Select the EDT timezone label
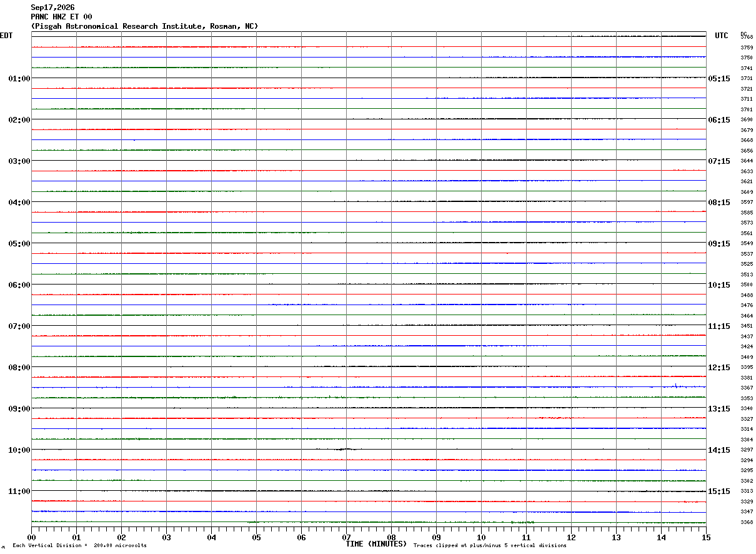 tap(6, 36)
